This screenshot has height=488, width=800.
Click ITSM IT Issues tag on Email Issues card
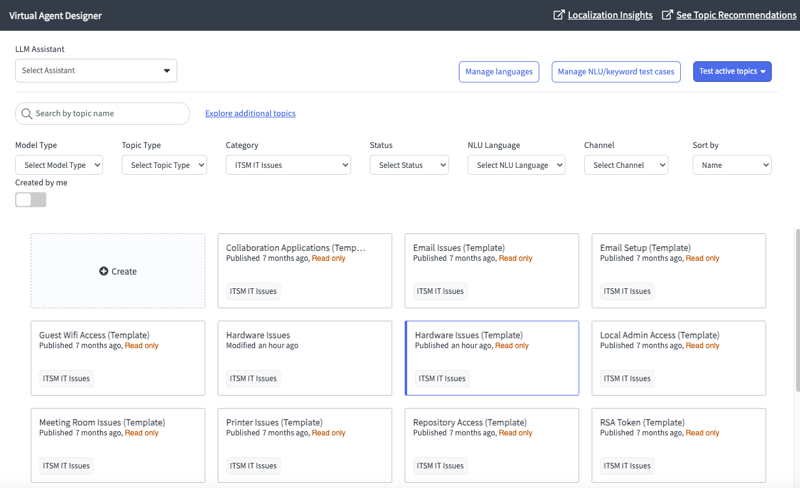440,291
